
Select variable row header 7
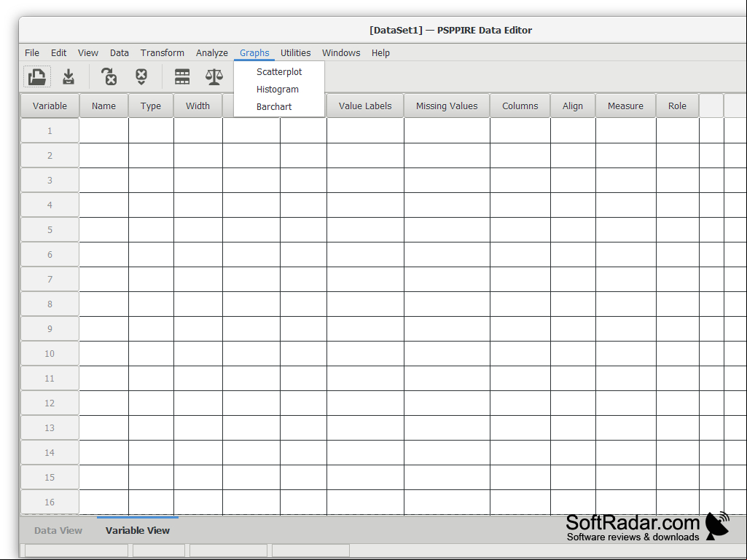[x=50, y=280]
